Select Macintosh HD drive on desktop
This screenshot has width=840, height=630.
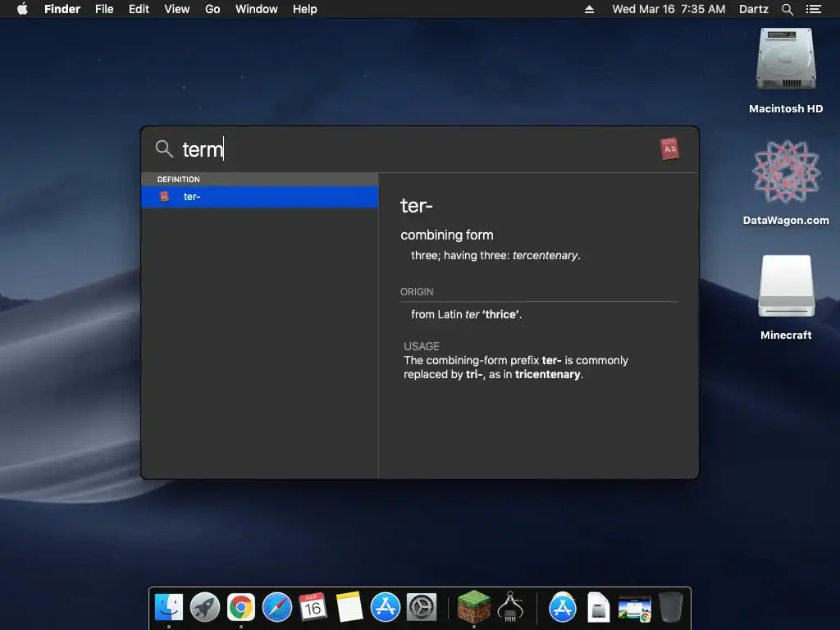point(786,59)
